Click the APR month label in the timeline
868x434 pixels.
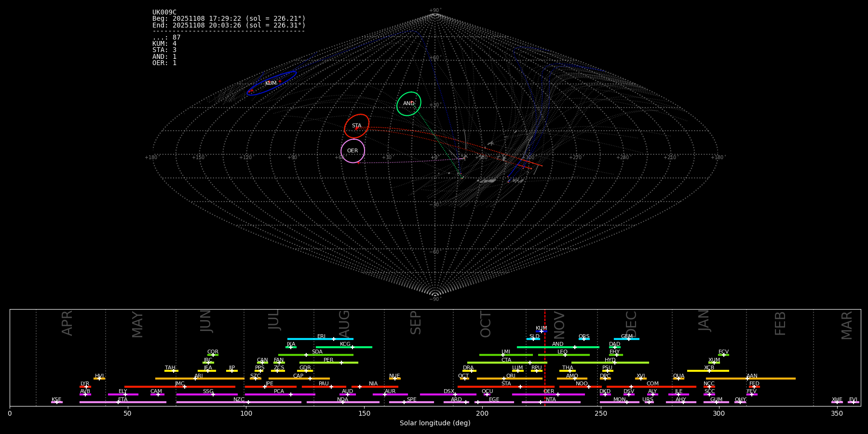point(67,323)
